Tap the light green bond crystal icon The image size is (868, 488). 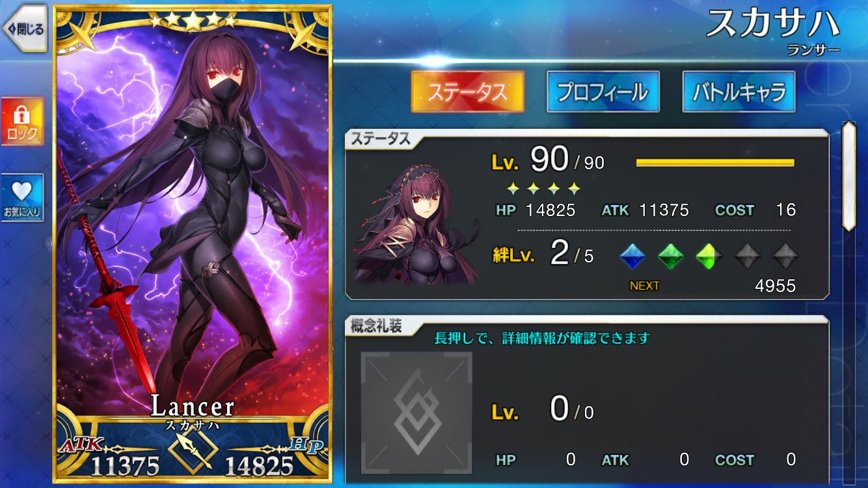click(709, 256)
